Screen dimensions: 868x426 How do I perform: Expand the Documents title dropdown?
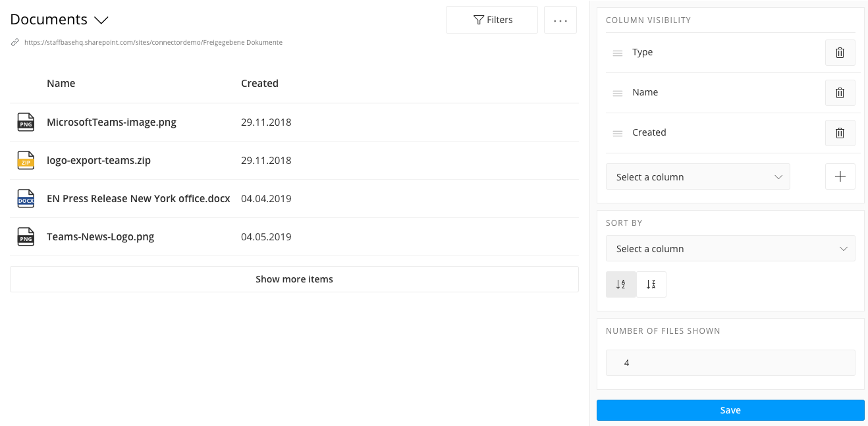pos(101,20)
